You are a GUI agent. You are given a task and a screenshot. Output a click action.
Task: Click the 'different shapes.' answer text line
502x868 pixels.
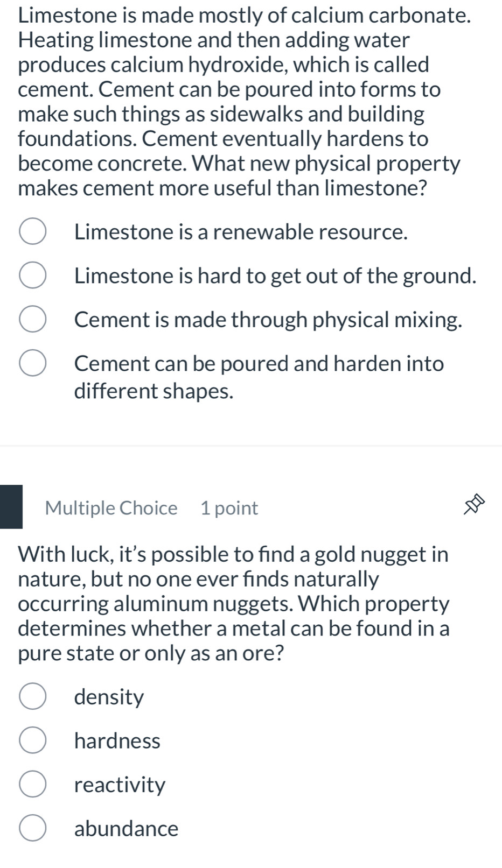tap(154, 391)
